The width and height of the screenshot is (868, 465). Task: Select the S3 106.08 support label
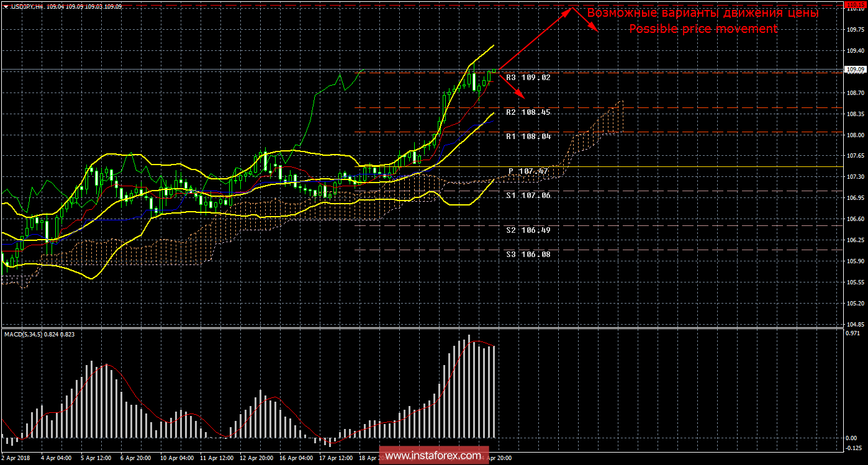[528, 255]
